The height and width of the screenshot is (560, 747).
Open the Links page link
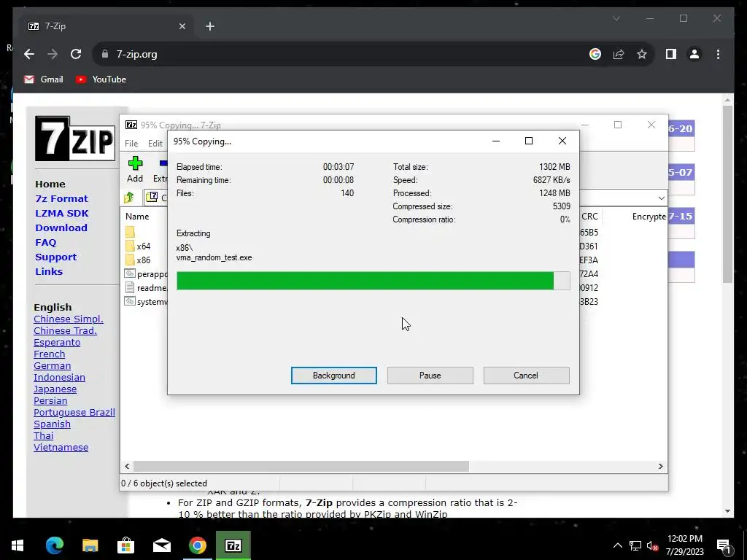49,271
